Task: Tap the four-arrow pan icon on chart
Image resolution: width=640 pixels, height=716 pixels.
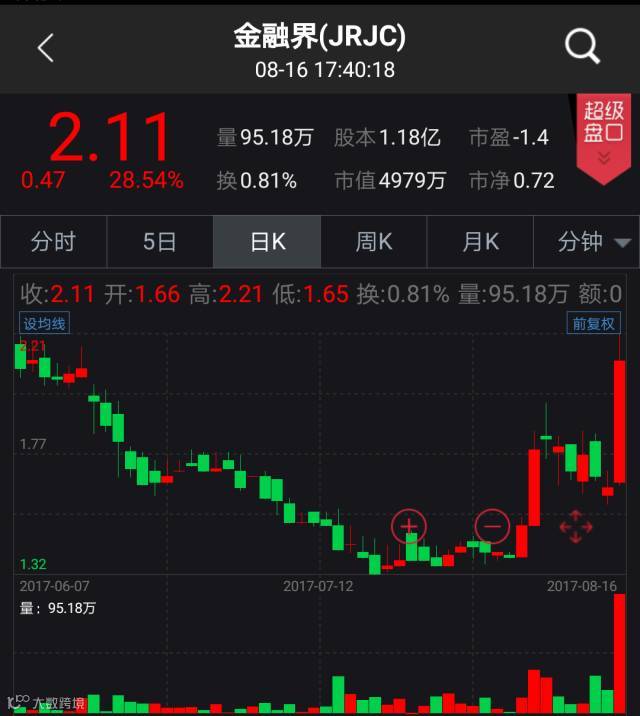Action: [576, 526]
